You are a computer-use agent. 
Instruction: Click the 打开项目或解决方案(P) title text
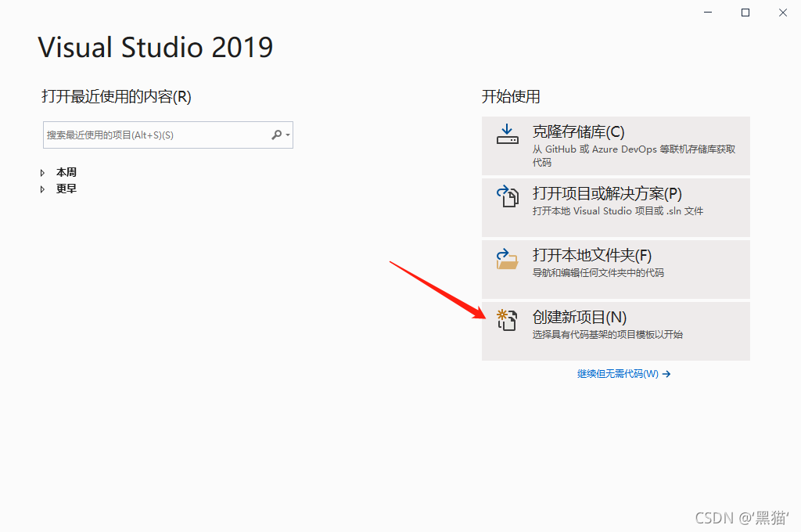point(607,194)
